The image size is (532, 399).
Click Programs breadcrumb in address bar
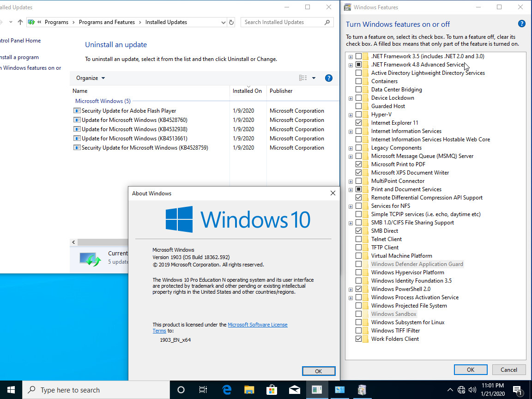pyautogui.click(x=56, y=22)
